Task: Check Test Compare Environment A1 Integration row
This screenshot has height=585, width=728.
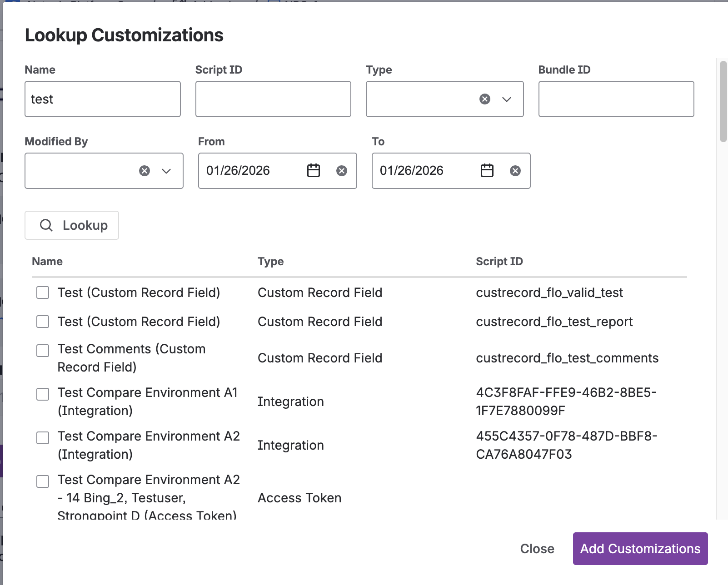Action: (42, 394)
